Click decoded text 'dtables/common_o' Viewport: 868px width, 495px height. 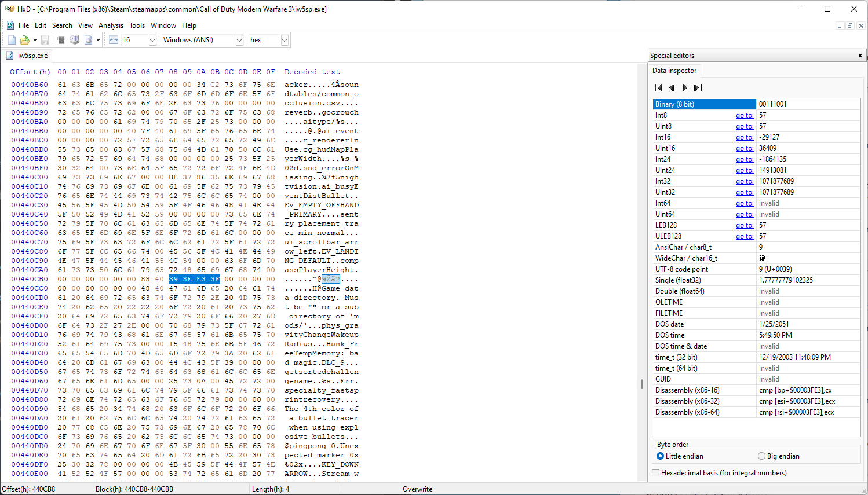322,94
